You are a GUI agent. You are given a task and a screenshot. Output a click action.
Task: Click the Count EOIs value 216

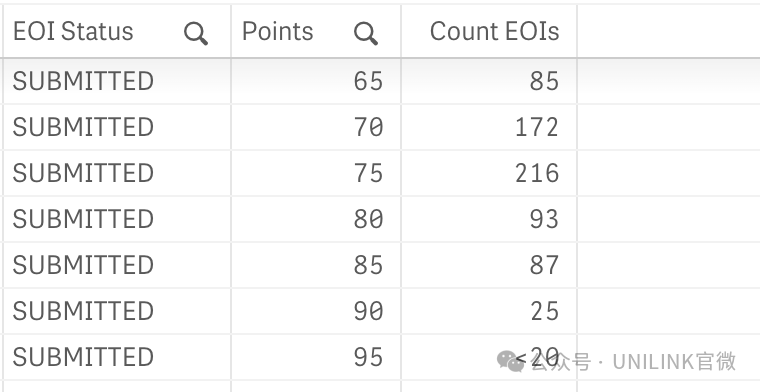537,173
